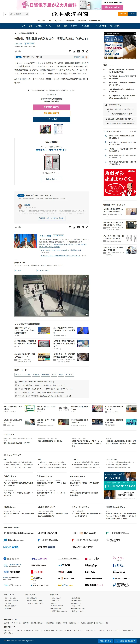Click the header ログイン button

pos(132,14)
